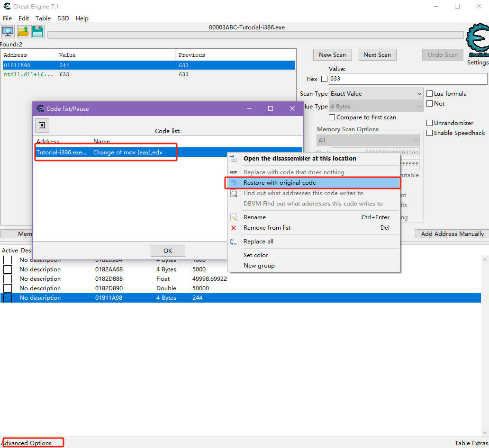
Task: Click the restore arrow icon in context menu
Action: pyautogui.click(x=234, y=183)
